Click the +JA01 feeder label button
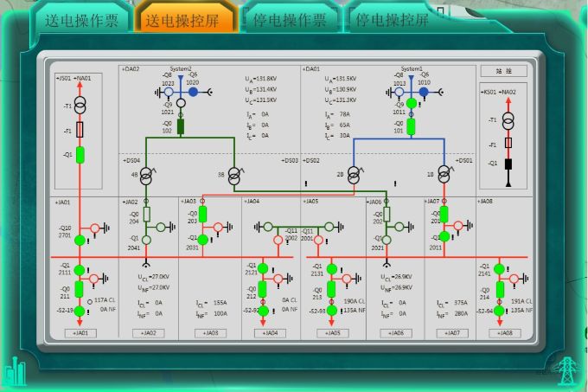588x392 pixels. [x=80, y=332]
